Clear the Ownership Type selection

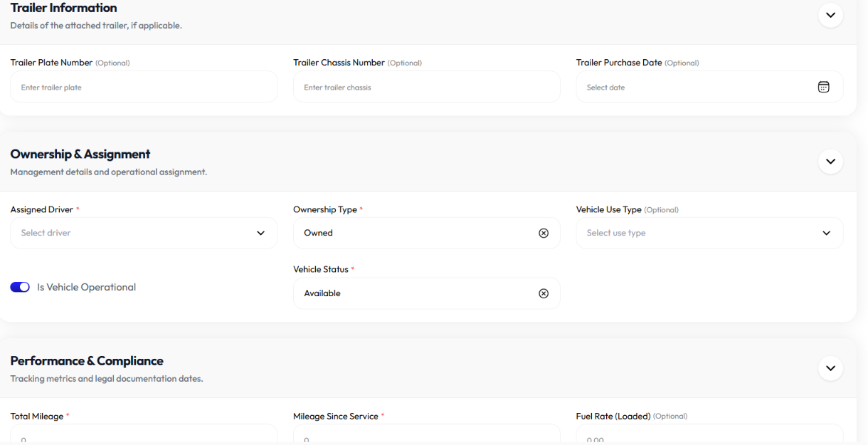pos(544,233)
